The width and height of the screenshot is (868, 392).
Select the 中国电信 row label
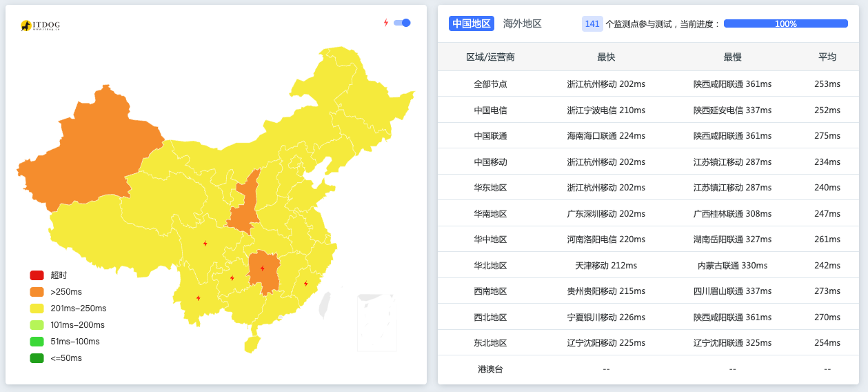[490, 110]
